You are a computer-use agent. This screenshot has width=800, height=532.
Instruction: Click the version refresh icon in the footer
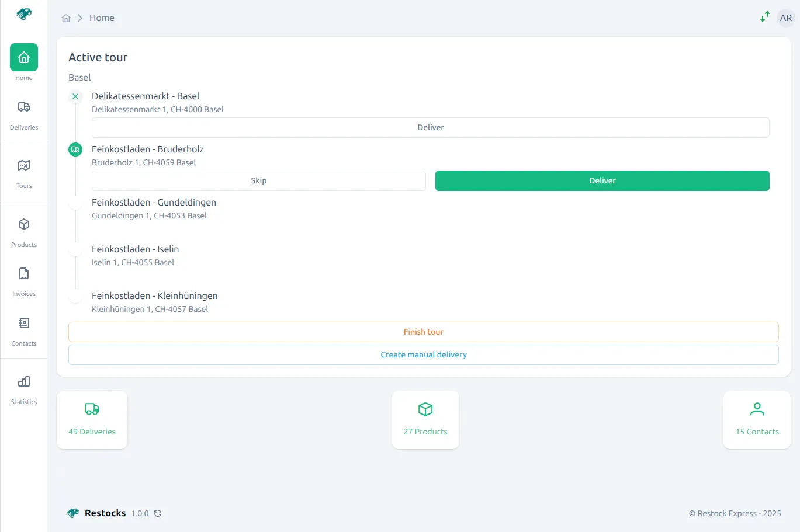(157, 513)
